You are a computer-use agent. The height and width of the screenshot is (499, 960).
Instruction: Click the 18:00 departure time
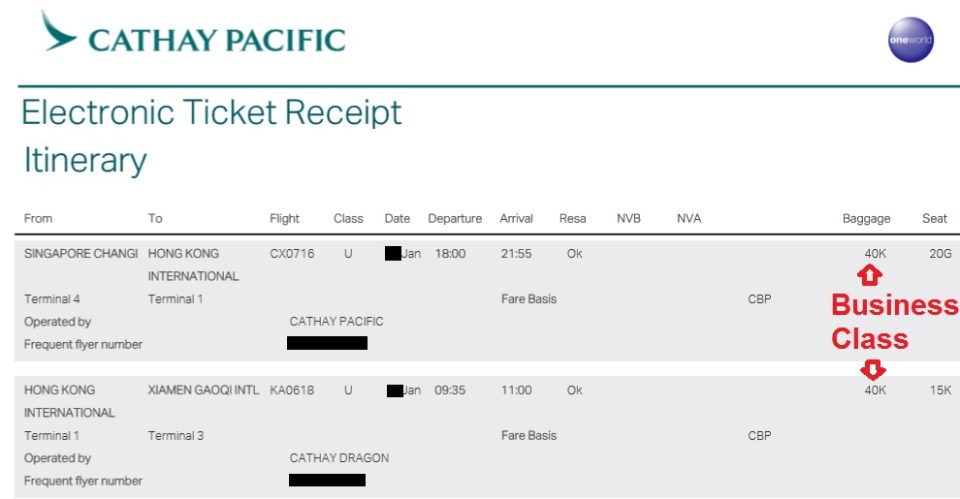coord(450,254)
